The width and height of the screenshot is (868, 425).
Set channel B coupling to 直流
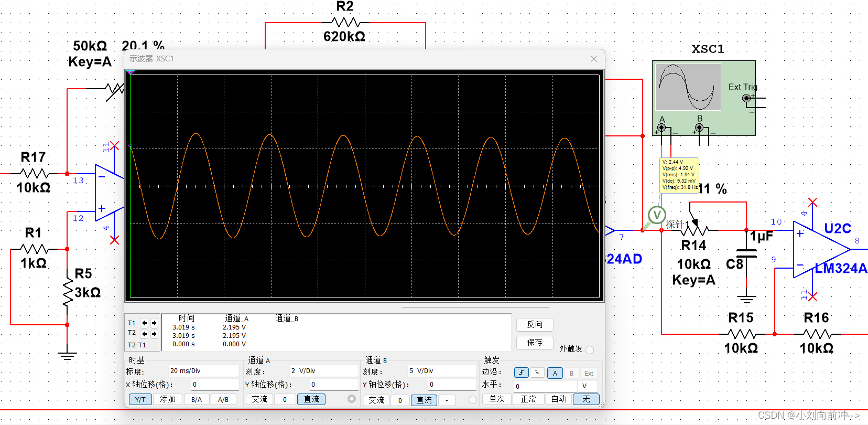[x=424, y=400]
